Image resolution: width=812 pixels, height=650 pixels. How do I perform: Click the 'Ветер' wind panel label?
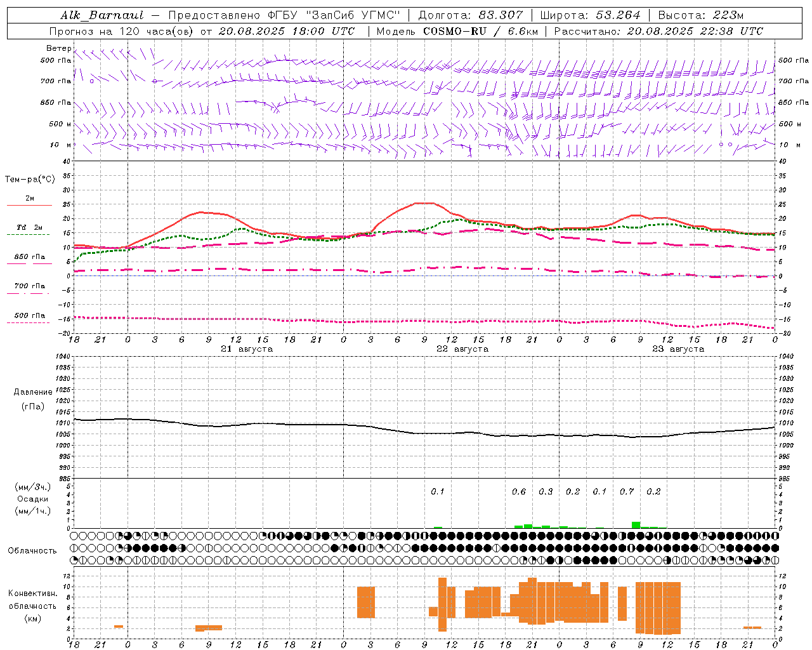coord(58,48)
